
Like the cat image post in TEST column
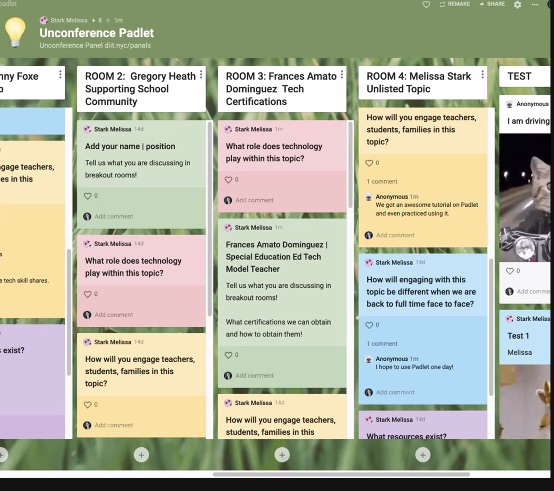coord(509,271)
